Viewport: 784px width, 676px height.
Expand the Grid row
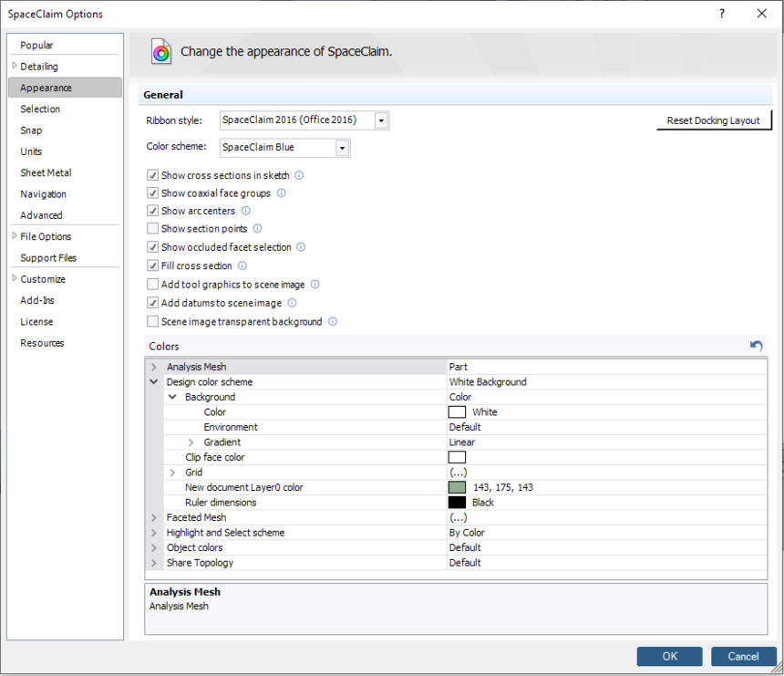point(172,473)
